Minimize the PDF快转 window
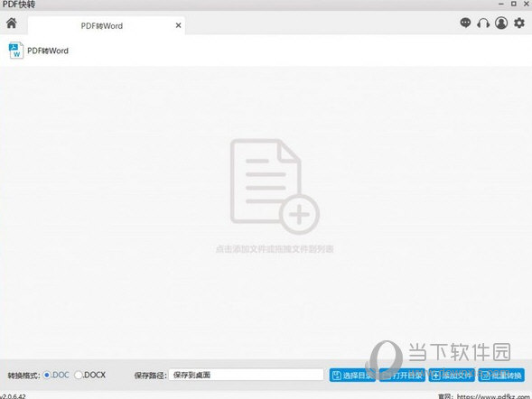 coord(500,5)
